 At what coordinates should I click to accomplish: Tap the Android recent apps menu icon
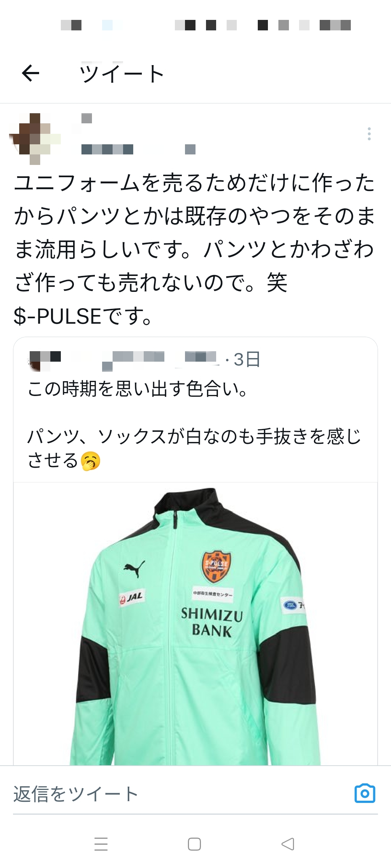pyautogui.click(x=101, y=844)
